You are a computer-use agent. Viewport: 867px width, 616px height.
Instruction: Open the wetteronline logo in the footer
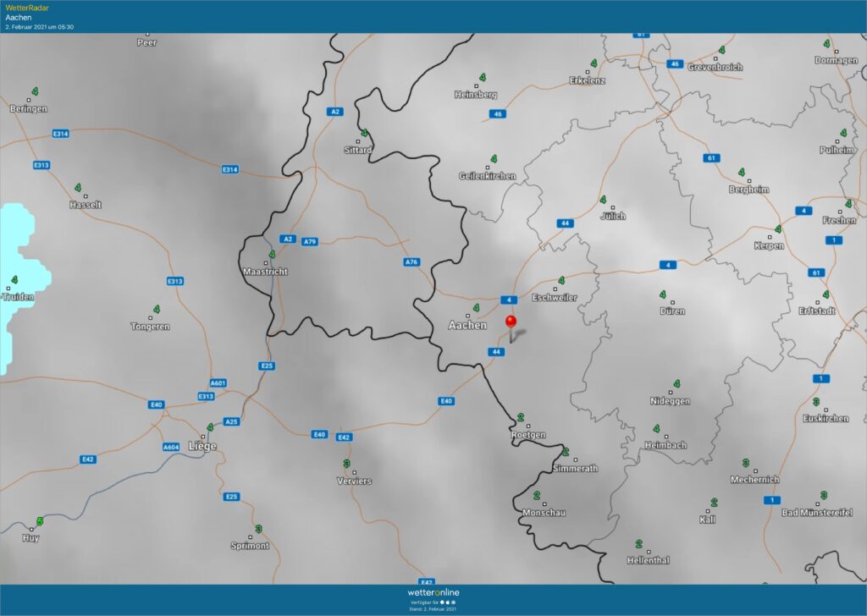tap(433, 592)
